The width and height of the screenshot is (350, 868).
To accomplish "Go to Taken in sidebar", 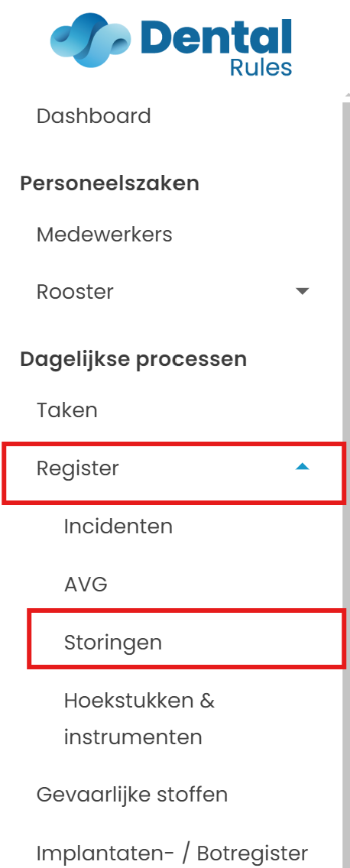I will tap(67, 410).
